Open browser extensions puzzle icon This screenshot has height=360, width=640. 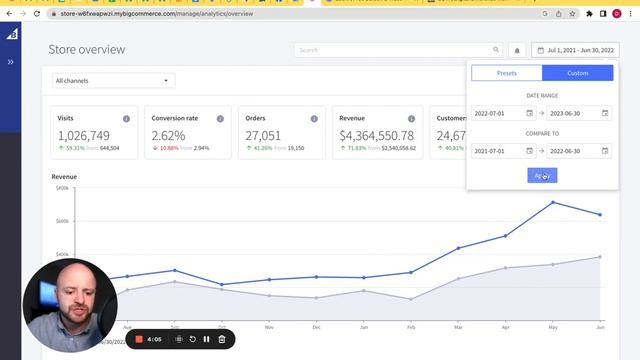(x=589, y=13)
